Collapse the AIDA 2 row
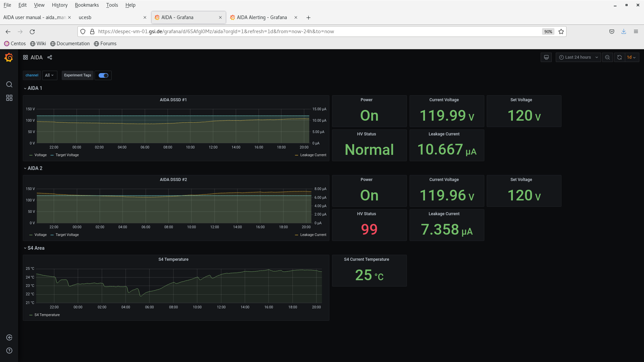Screen dimensions: 644x362 [35, 168]
